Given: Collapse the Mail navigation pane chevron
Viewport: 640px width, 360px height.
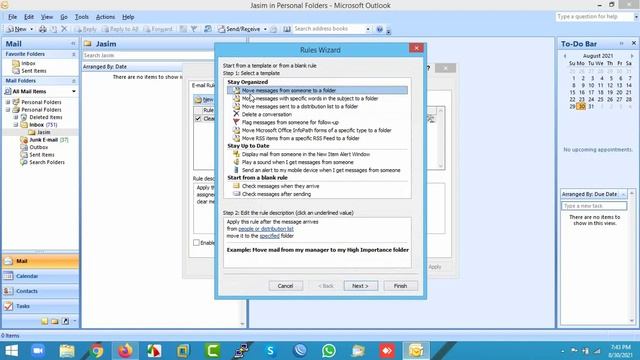Looking at the screenshot, I should pyautogui.click(x=73, y=43).
